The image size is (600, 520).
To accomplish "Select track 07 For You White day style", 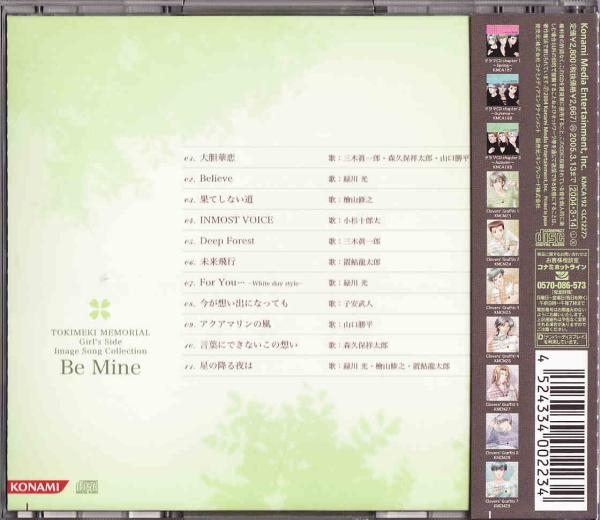I will coord(250,283).
